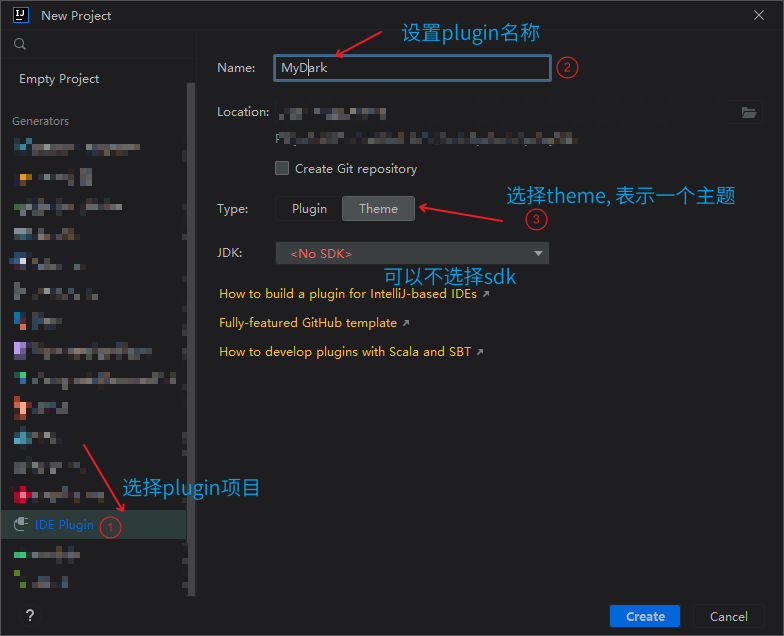The image size is (784, 636).
Task: Click the search magnifier icon in sidebar
Action: click(20, 44)
